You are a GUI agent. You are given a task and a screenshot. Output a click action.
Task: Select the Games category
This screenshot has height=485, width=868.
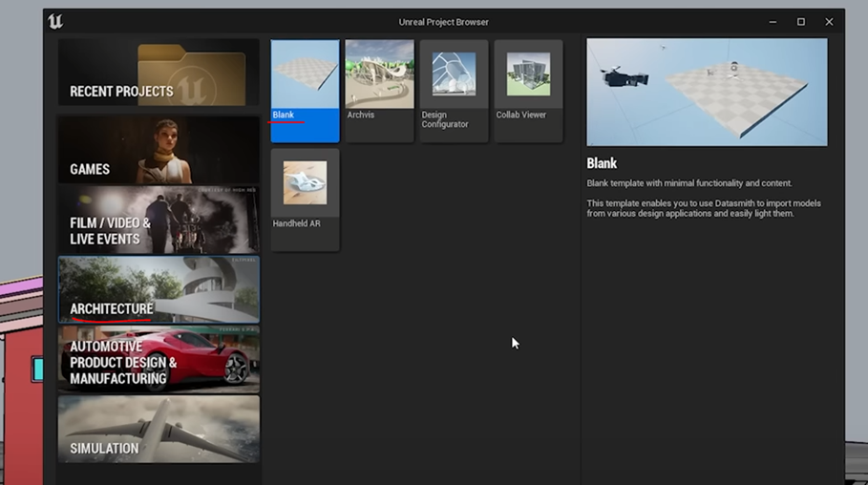tap(159, 150)
